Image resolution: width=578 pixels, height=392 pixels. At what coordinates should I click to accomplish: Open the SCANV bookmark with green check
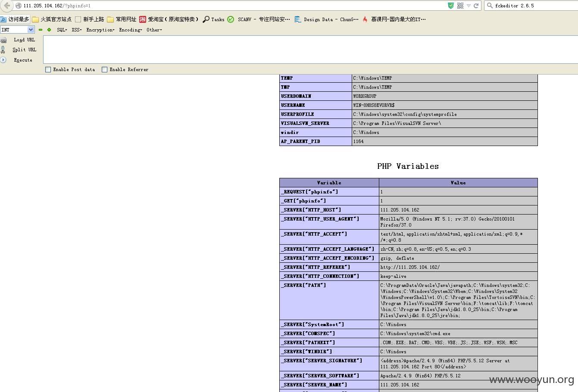[x=259, y=19]
